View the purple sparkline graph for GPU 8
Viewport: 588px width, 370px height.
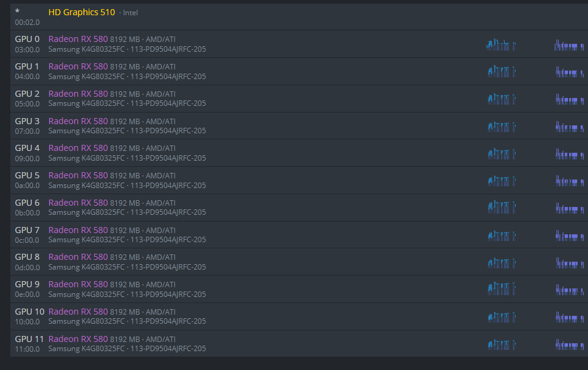coord(569,263)
